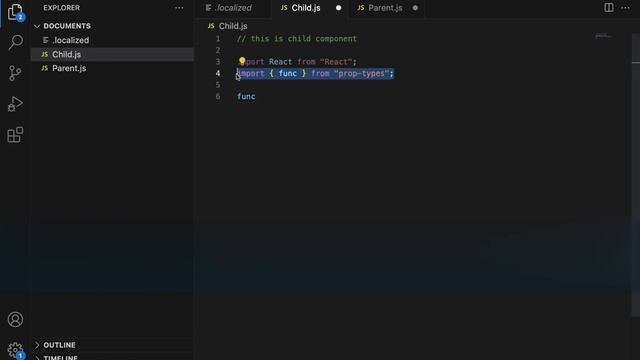Click the editor vertical scrollbar

pos(636,176)
